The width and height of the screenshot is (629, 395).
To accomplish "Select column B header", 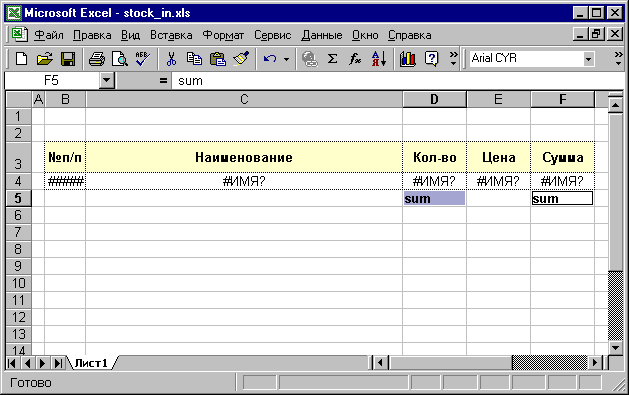I will pyautogui.click(x=65, y=99).
